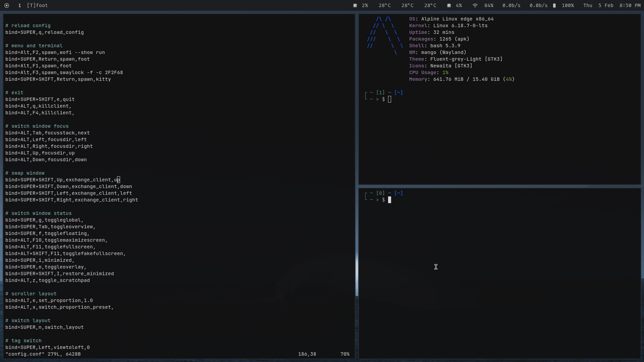Click the set_proportion,1.0 bind line

point(49,300)
